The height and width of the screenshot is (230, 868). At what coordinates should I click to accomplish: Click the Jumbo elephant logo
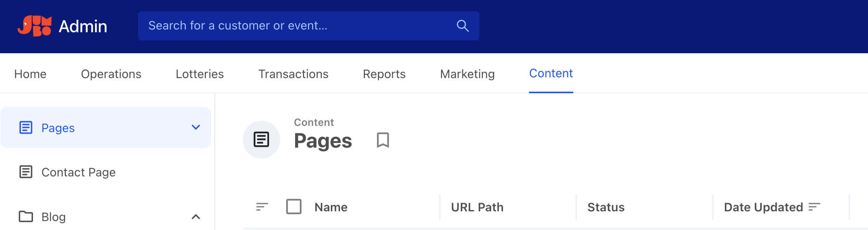[x=35, y=26]
